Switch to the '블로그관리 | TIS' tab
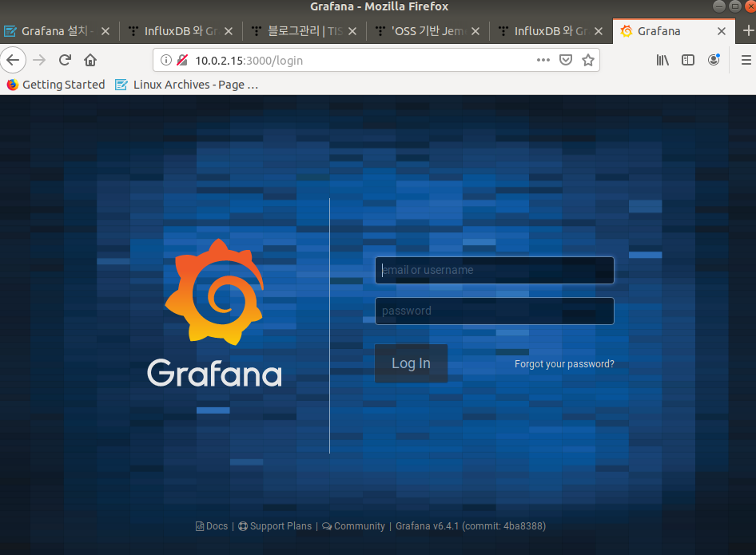The width and height of the screenshot is (756, 555). click(x=304, y=31)
